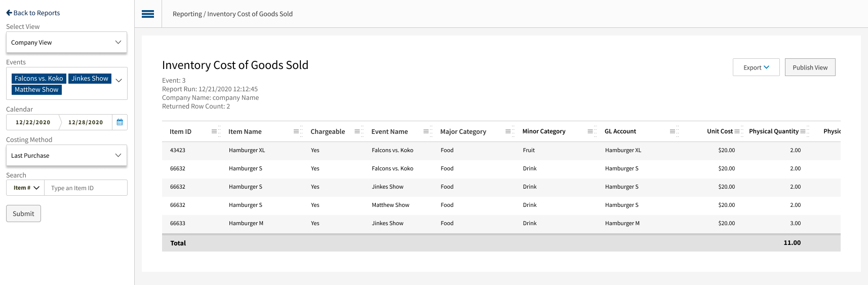Open the Item # search type dropdown
Viewport: 868px width, 285px height.
click(25, 188)
